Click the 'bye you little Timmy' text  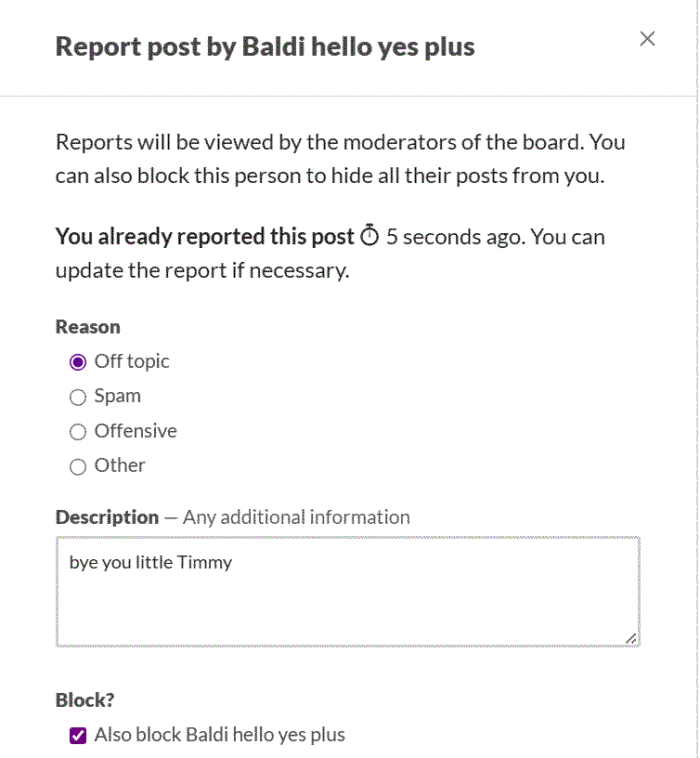tap(150, 563)
